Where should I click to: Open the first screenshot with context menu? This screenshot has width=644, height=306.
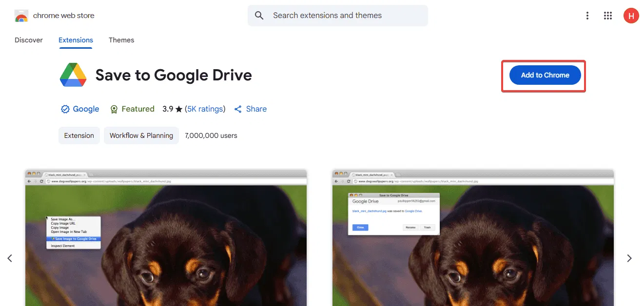coord(166,238)
